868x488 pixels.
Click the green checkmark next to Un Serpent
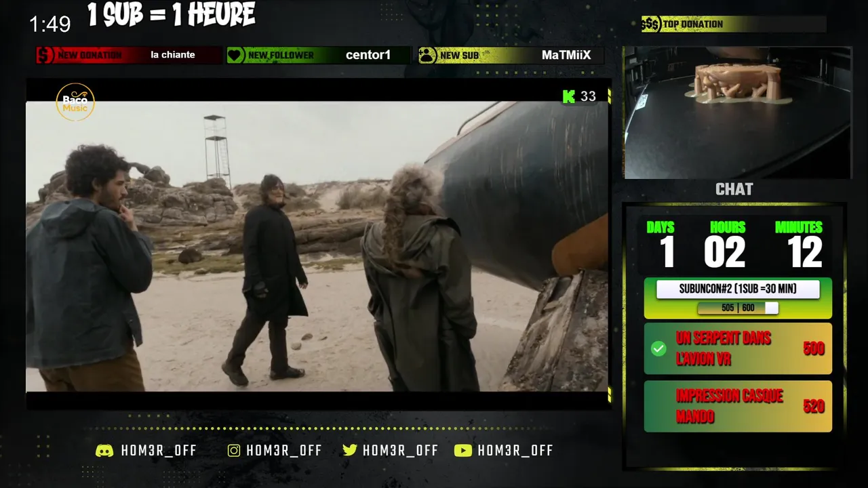(658, 348)
